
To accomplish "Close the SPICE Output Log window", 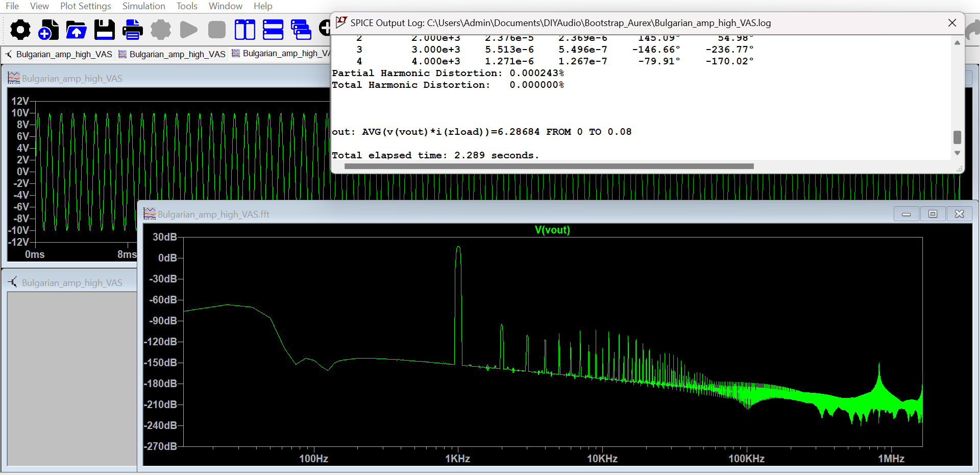I will [x=952, y=23].
